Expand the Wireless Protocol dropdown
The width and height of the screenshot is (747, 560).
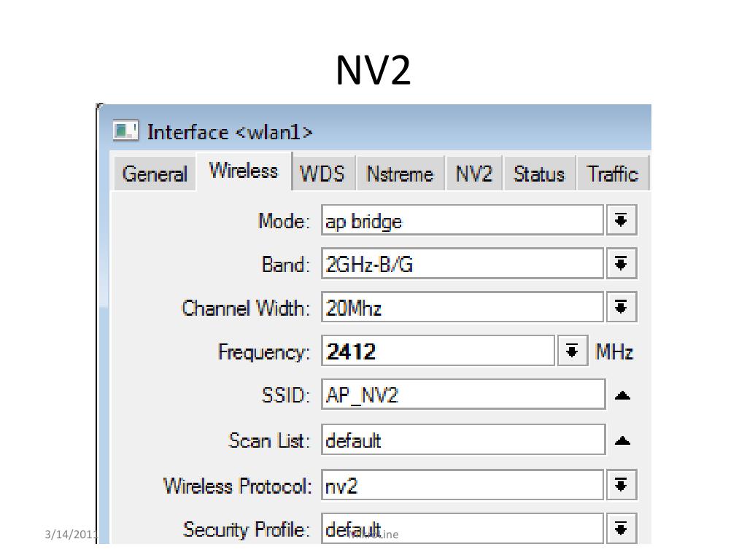tap(622, 485)
